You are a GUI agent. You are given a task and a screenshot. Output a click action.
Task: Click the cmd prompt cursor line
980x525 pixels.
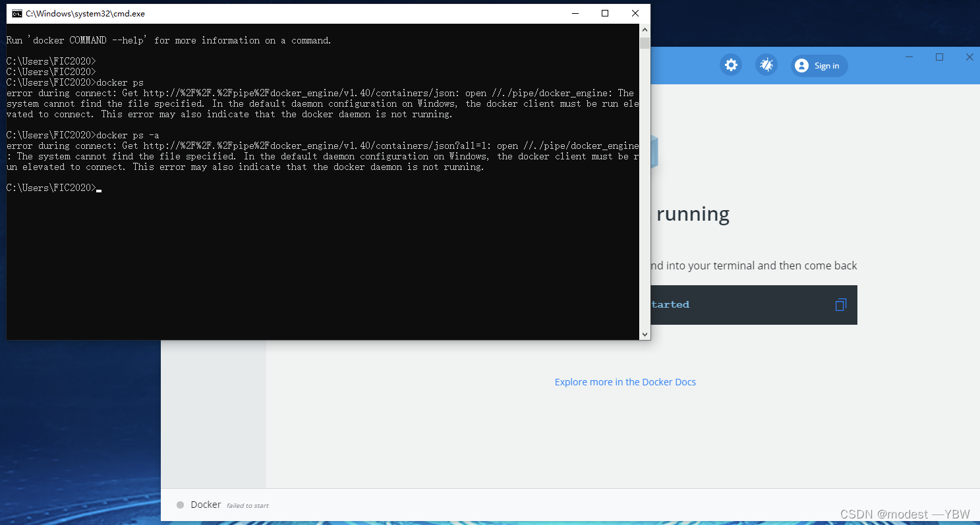coord(54,188)
